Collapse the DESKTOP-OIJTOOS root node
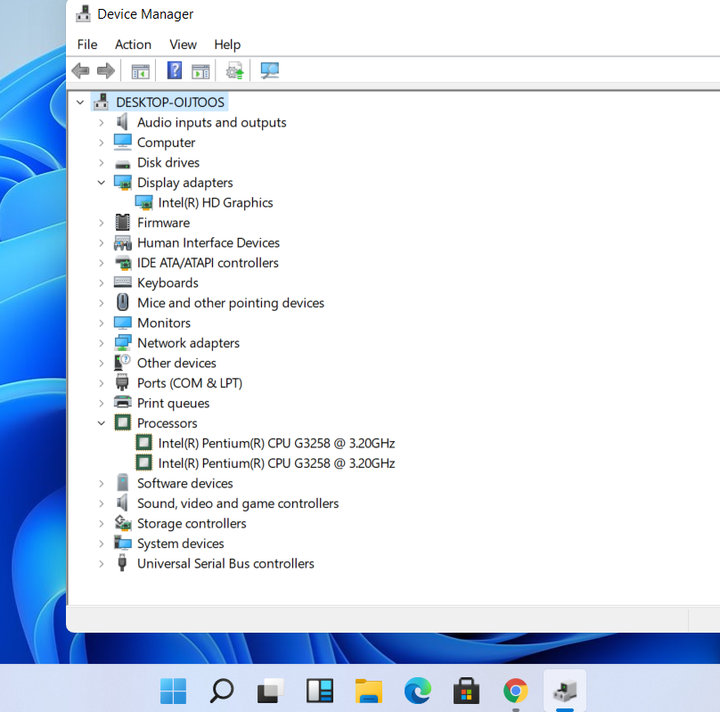The width and height of the screenshot is (720, 712). (80, 102)
